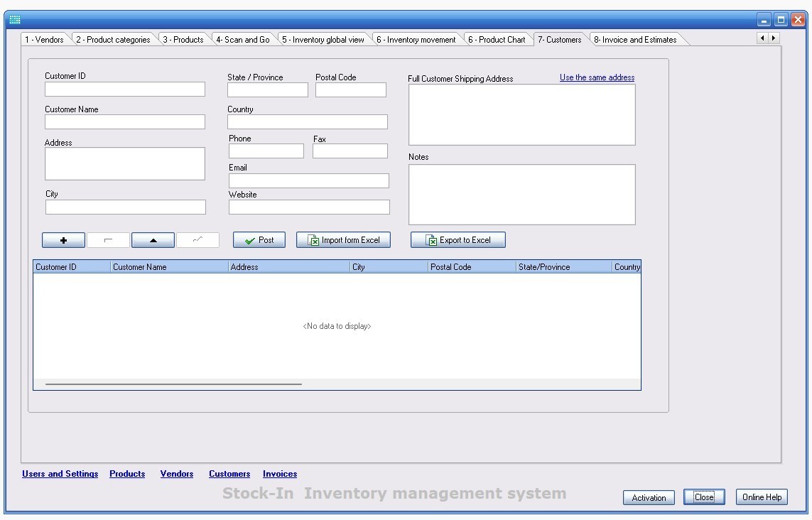Click the Close button at bottom
Image resolution: width=812 pixels, height=520 pixels.
tap(704, 497)
